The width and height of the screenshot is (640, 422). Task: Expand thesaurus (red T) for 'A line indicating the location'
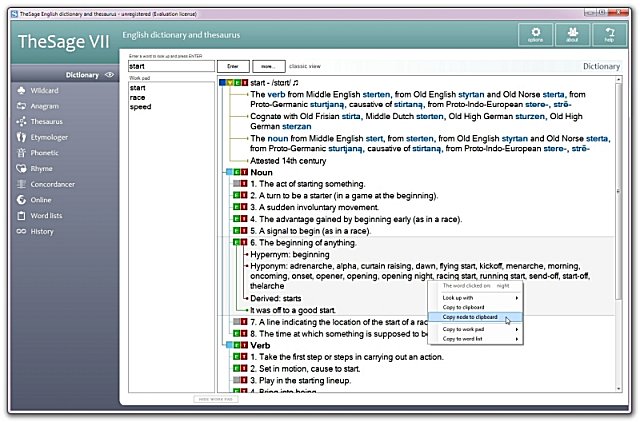(244, 322)
